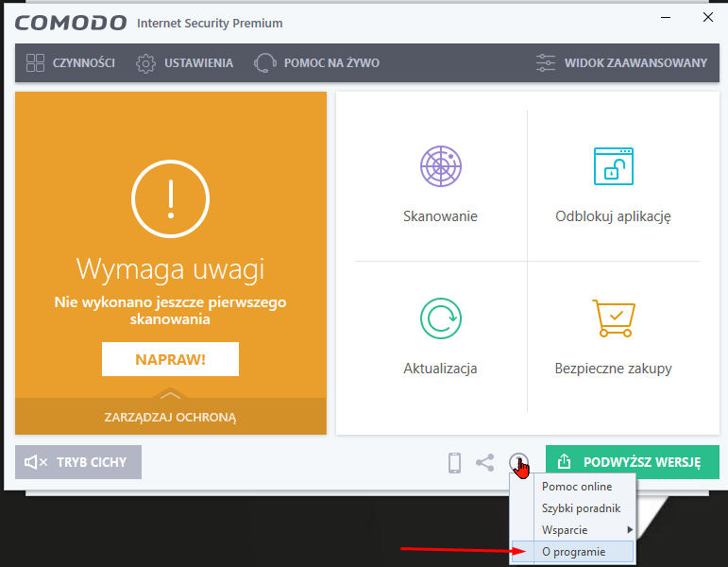Expand the Wsparcie submenu
This screenshot has height=567, width=728.
click(573, 530)
